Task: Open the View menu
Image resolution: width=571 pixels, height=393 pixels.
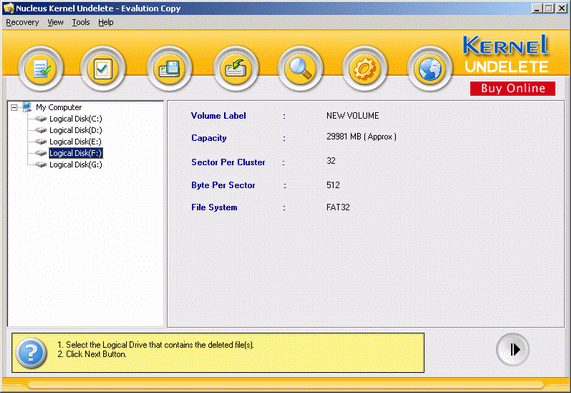Action: pos(55,23)
